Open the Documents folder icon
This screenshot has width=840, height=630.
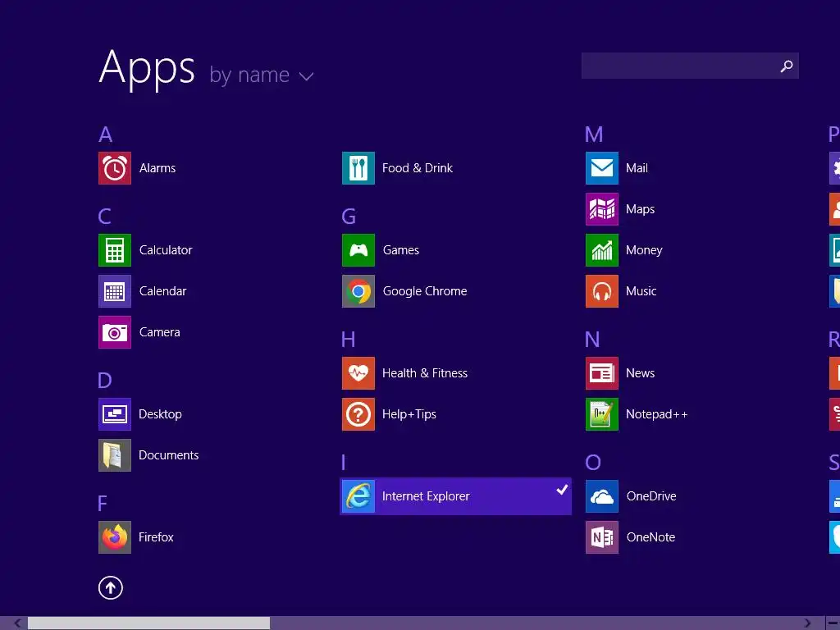[115, 455]
